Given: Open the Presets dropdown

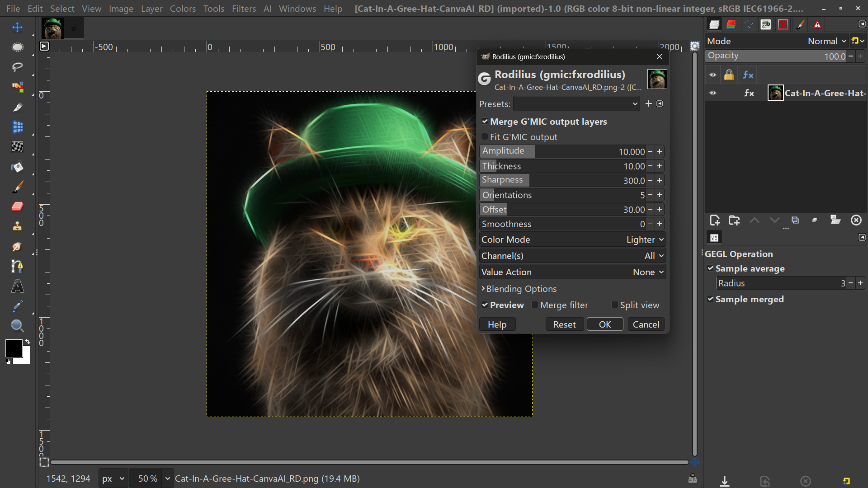Looking at the screenshot, I should pyautogui.click(x=576, y=104).
